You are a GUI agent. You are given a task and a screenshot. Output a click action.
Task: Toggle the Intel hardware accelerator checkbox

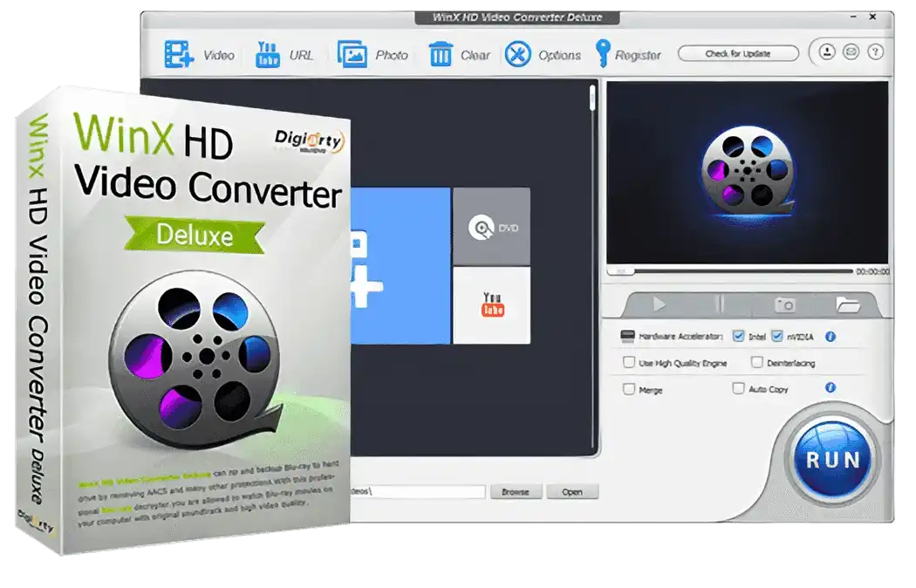pyautogui.click(x=738, y=336)
